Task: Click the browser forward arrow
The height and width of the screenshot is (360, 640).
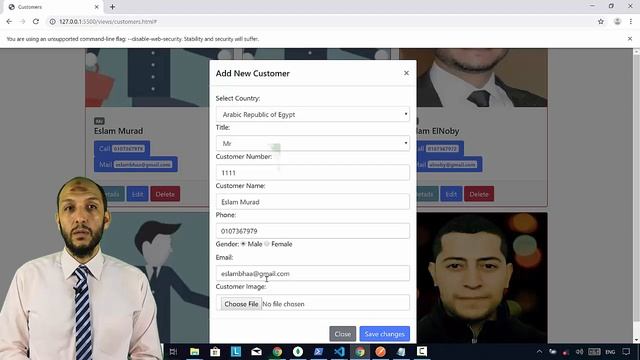Action: (22, 22)
